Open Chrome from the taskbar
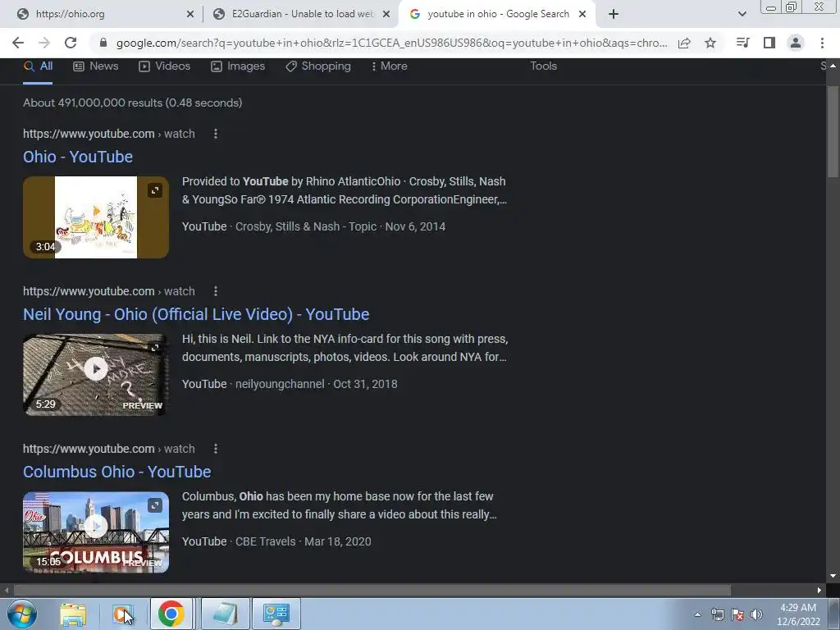Image resolution: width=840 pixels, height=630 pixels. (x=171, y=614)
